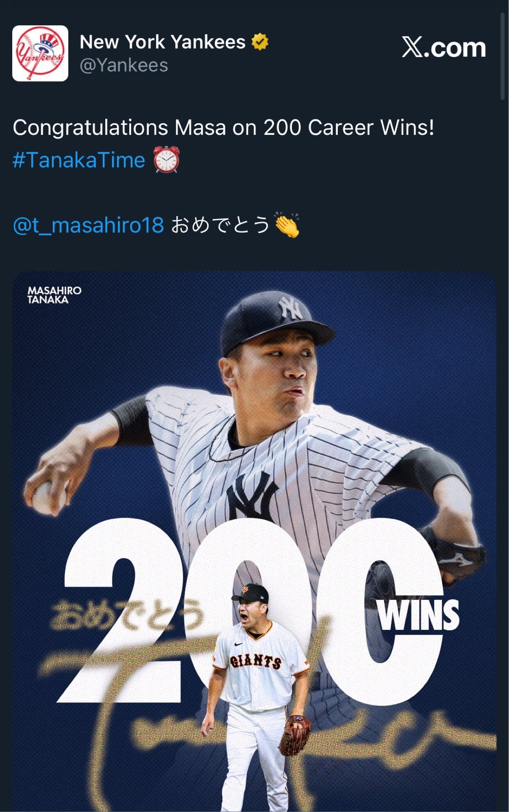Open the #TanakaTime hashtag
The image size is (509, 812).
[x=79, y=160]
